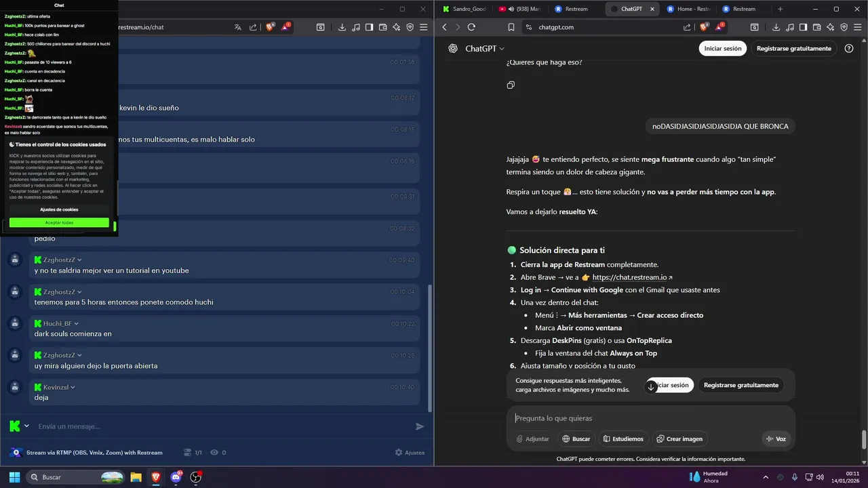This screenshot has width=868, height=488.
Task: Open Brave Leo AI icon in right window
Action: click(x=831, y=27)
